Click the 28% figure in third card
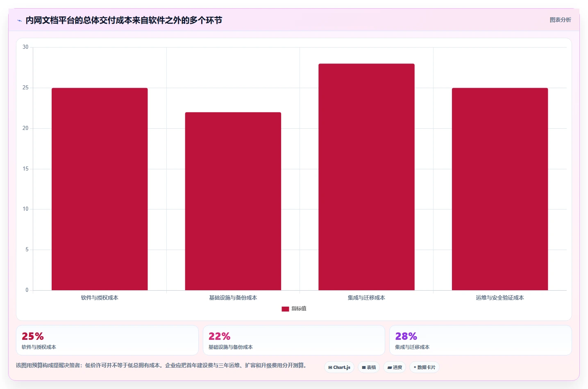 tap(406, 336)
